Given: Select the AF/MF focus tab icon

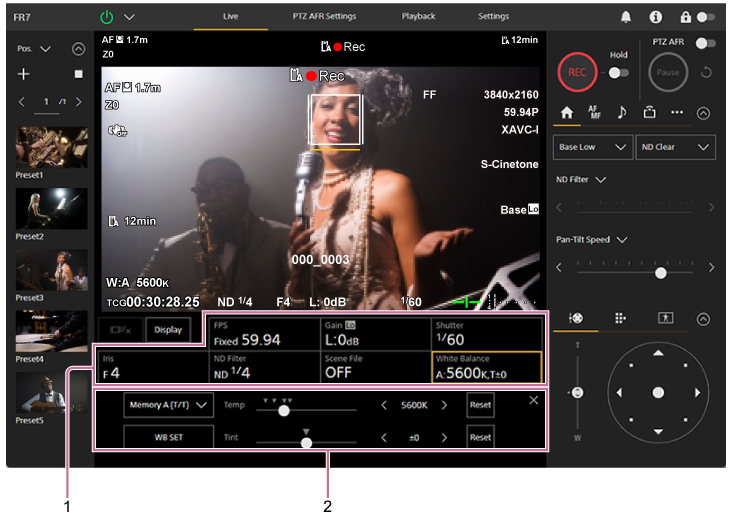Looking at the screenshot, I should click(594, 113).
